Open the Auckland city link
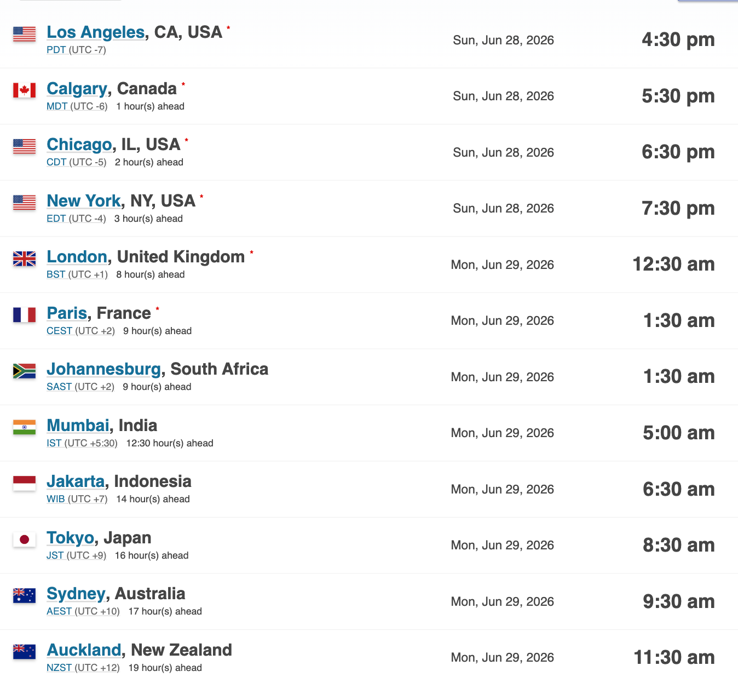 (x=84, y=650)
